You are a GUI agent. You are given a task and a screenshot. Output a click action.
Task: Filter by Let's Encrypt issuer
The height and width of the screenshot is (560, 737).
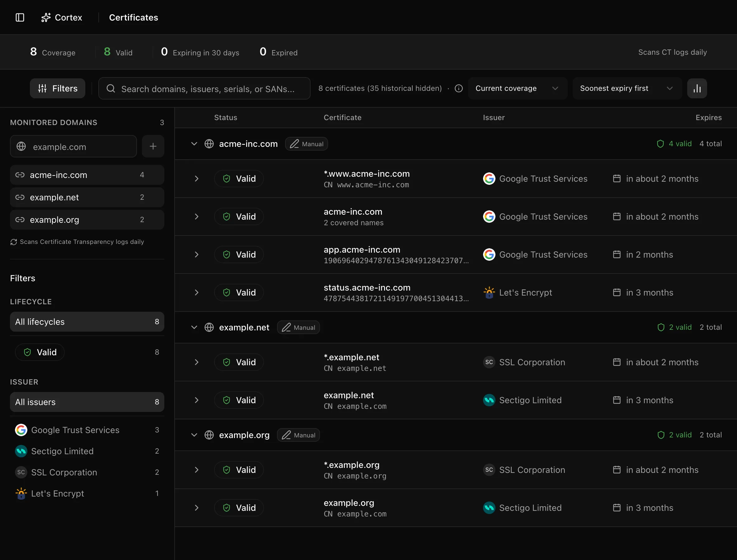click(x=87, y=494)
